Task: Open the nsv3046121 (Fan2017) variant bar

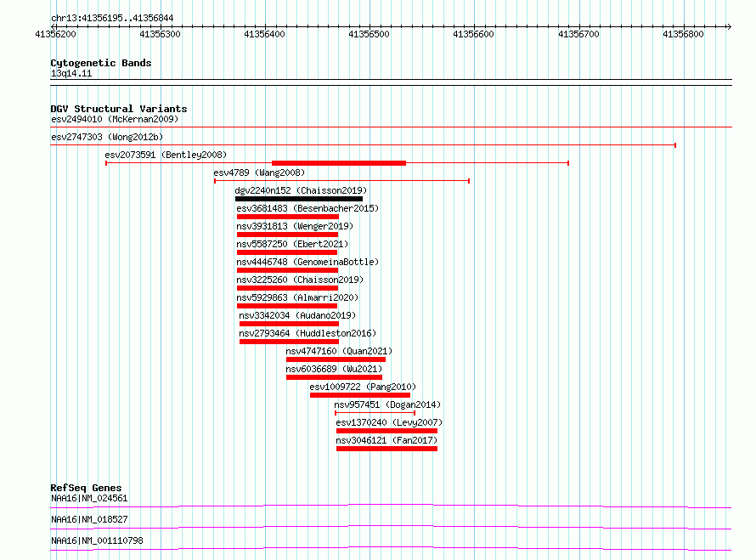Action: (x=386, y=449)
